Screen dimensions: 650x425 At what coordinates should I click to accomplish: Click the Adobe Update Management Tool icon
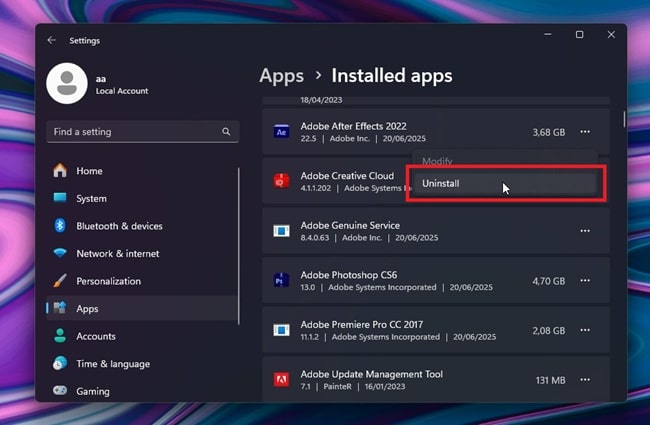click(x=281, y=380)
